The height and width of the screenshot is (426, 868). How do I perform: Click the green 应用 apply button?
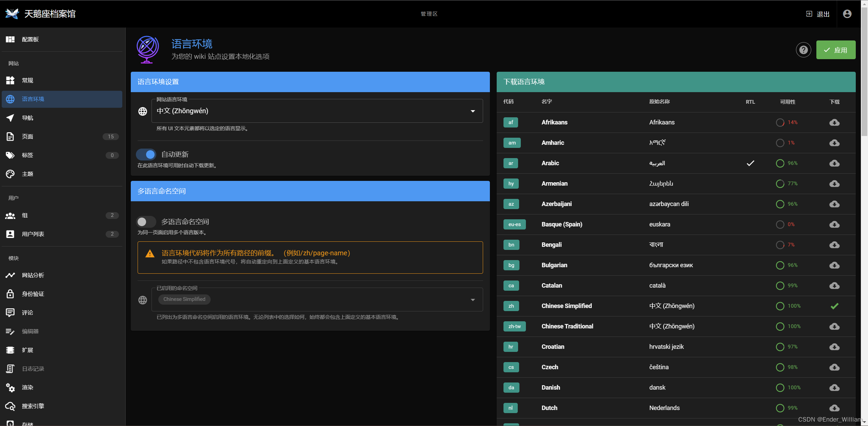(x=836, y=50)
